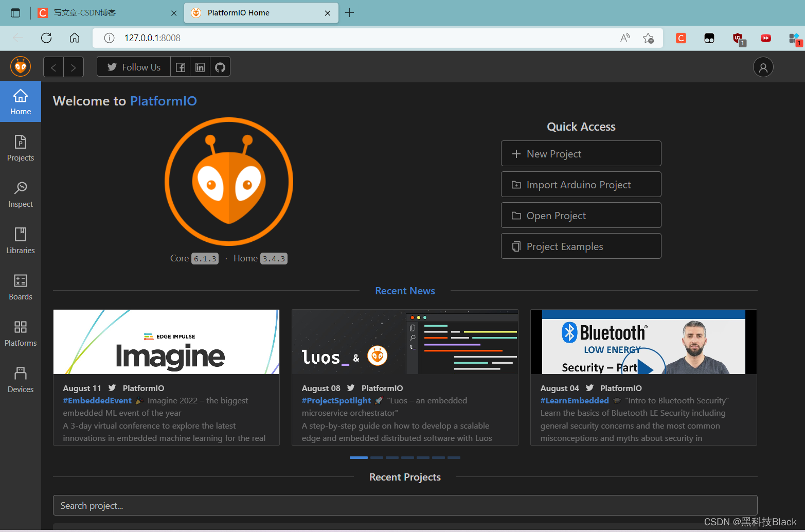Add this page to favorites star icon
The width and height of the screenshot is (805, 532).
(x=648, y=38)
